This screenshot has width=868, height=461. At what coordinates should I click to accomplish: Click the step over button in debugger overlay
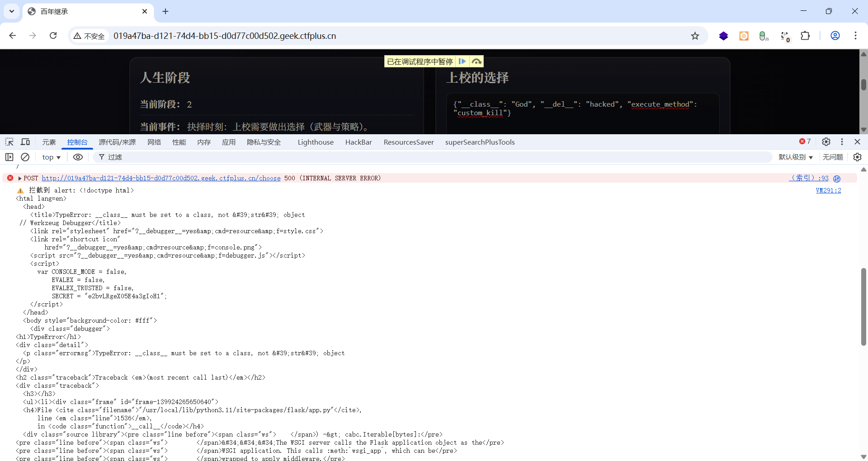pyautogui.click(x=476, y=61)
